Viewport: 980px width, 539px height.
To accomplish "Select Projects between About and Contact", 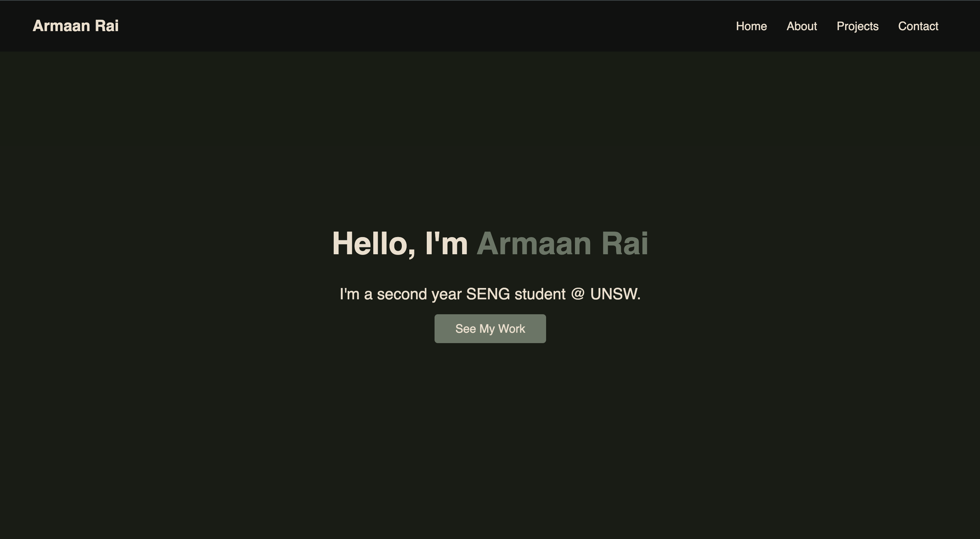I will [x=857, y=26].
